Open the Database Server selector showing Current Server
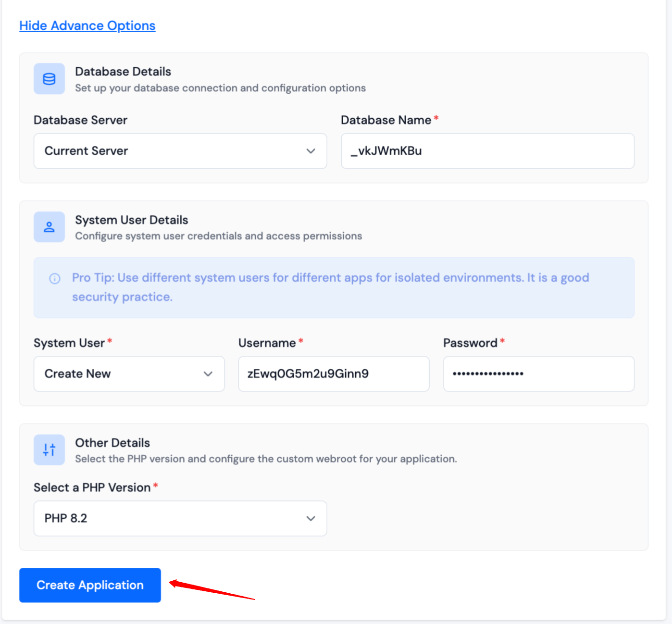The image size is (672, 624). (x=180, y=151)
